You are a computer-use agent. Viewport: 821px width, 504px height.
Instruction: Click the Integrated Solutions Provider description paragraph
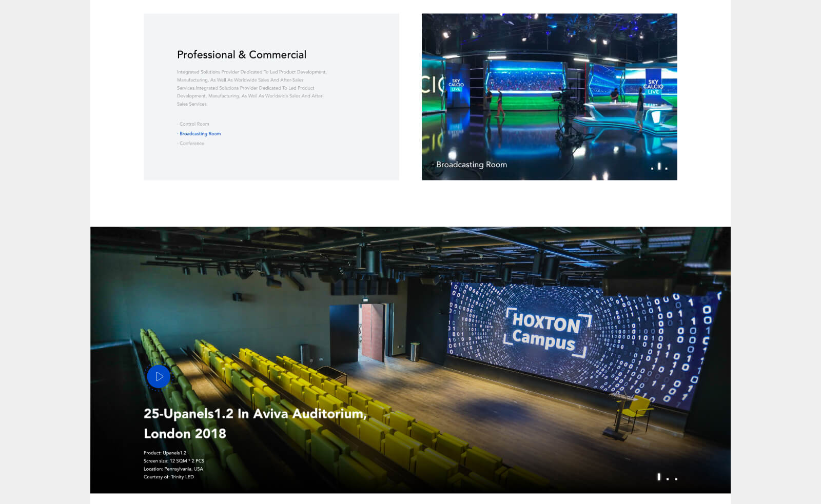tap(251, 88)
